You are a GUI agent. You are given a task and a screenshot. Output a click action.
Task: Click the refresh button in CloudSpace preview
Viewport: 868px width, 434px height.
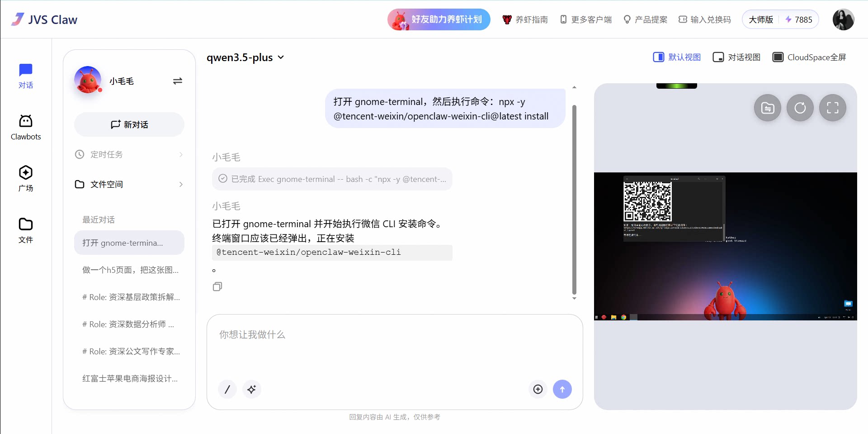point(800,108)
